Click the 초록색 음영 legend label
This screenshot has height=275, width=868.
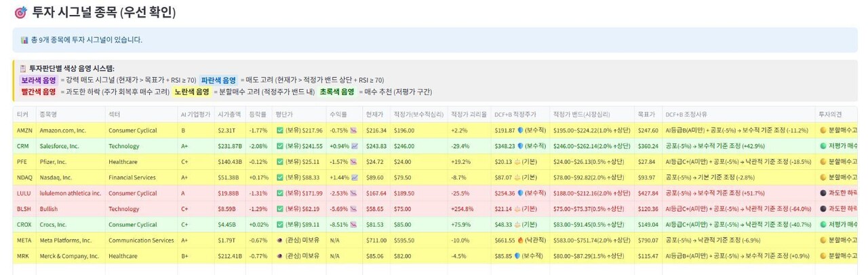(x=337, y=92)
